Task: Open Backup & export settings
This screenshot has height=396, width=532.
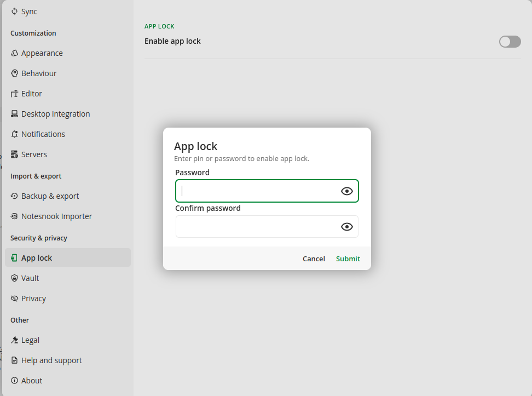Action: point(50,196)
